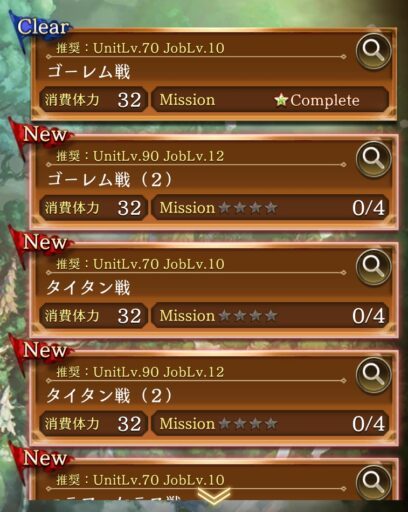View タイタン戦（2）details via magnifier icon

pos(373,375)
